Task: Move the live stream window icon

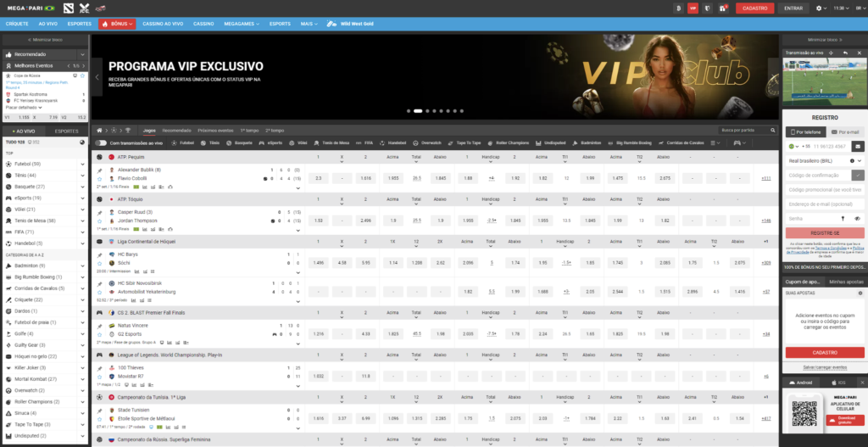Action: pyautogui.click(x=831, y=53)
